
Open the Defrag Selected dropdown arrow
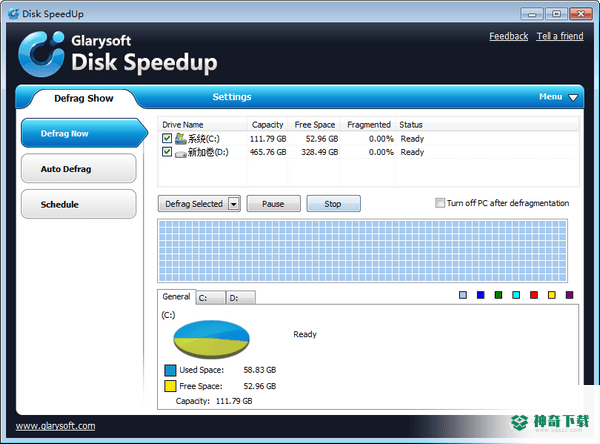coord(233,204)
